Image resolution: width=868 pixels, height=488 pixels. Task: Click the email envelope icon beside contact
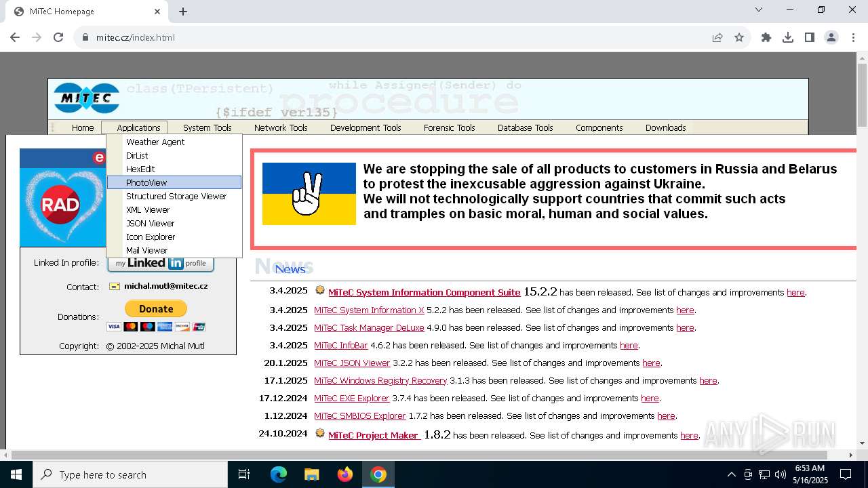coord(115,287)
